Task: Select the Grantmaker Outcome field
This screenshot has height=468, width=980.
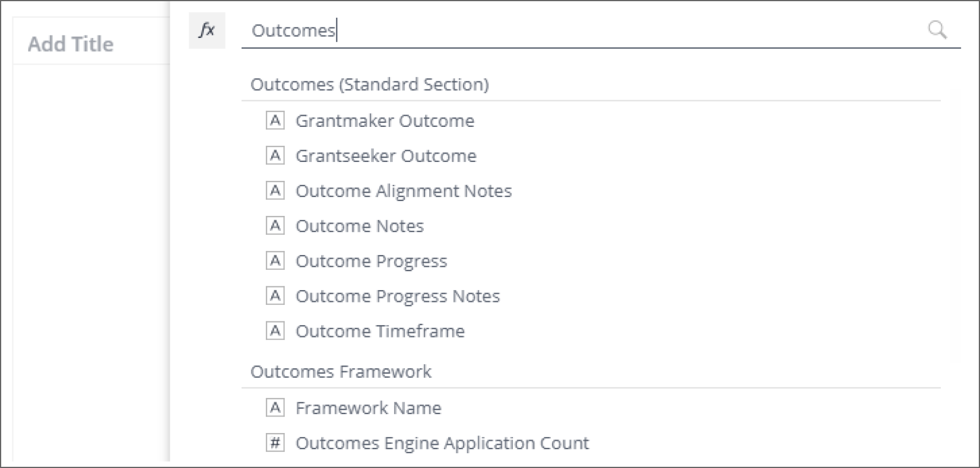Action: (x=385, y=121)
